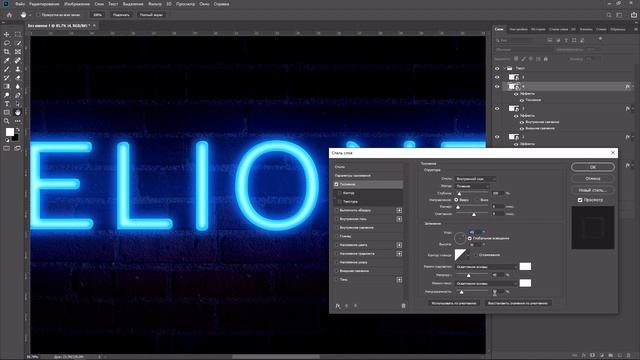Open the highlight mode dropdown
This screenshot has height=360, width=640.
[x=486, y=267]
